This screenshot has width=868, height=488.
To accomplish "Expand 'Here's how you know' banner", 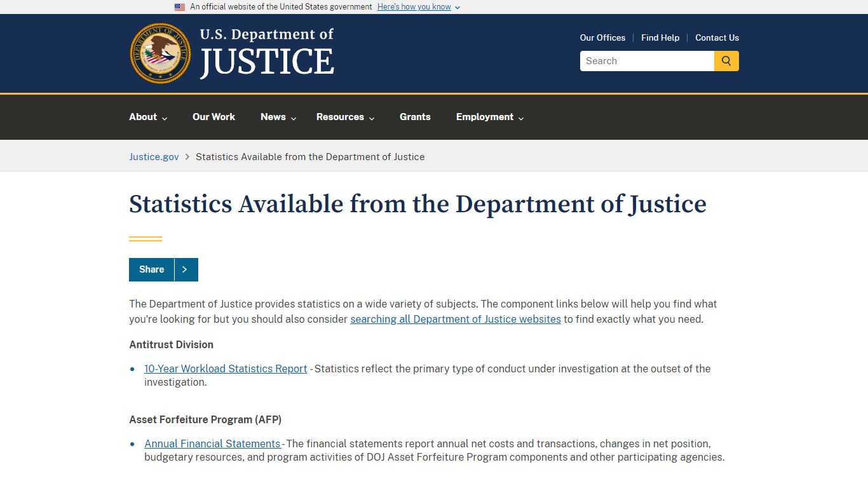I will (418, 7).
